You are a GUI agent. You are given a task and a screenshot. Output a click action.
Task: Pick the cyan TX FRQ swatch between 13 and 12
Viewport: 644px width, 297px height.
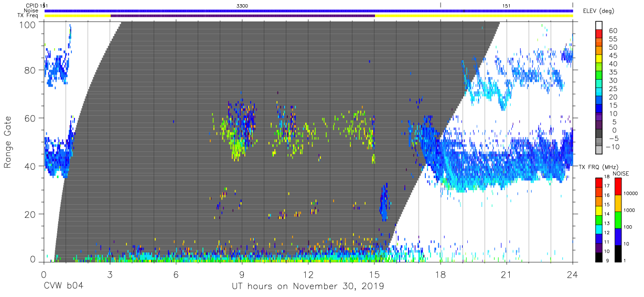[598, 229]
